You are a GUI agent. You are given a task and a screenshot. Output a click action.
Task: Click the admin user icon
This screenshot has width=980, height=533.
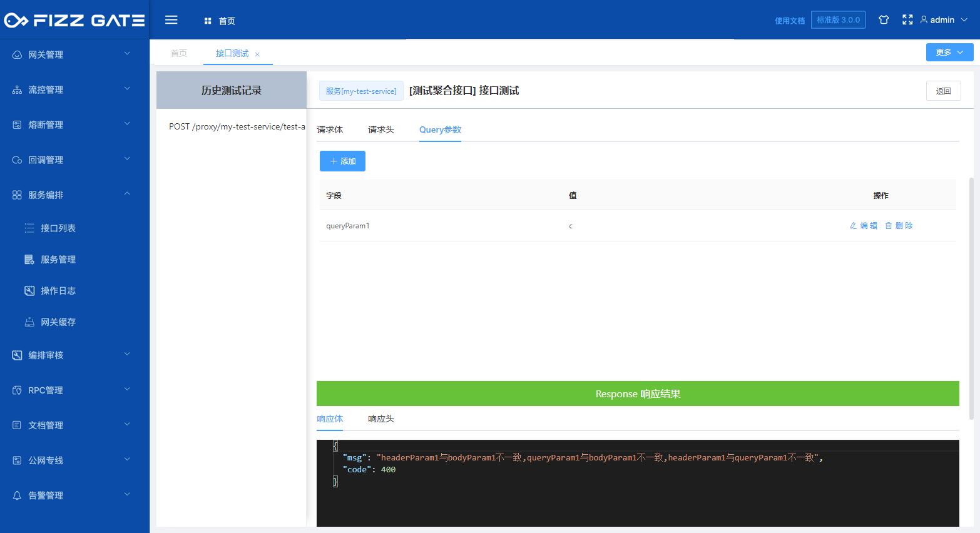[924, 20]
